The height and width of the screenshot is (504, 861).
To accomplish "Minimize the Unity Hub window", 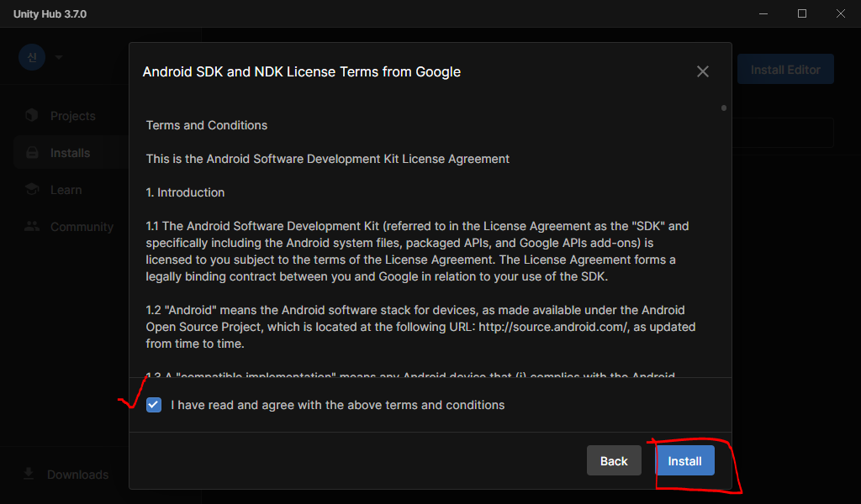I will (x=763, y=14).
